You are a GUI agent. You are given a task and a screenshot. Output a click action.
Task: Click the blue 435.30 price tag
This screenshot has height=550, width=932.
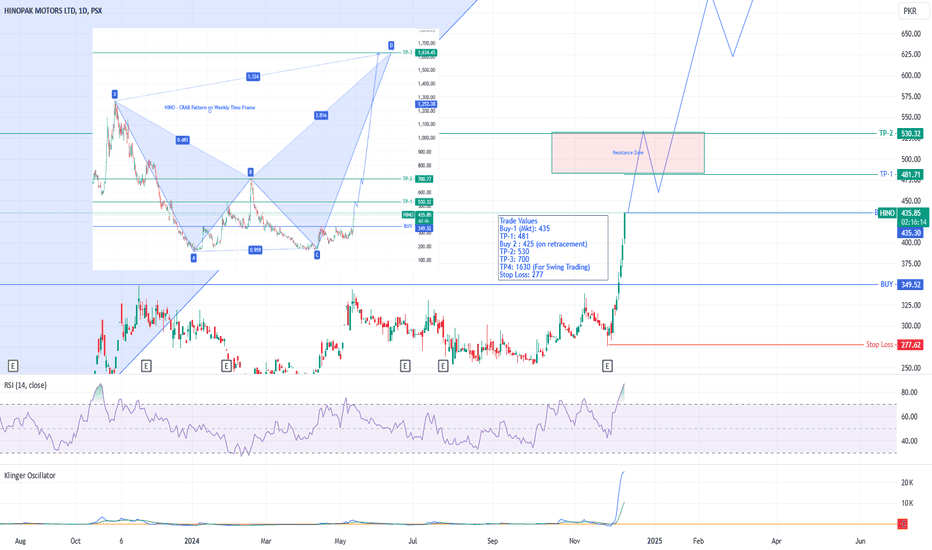pos(910,233)
